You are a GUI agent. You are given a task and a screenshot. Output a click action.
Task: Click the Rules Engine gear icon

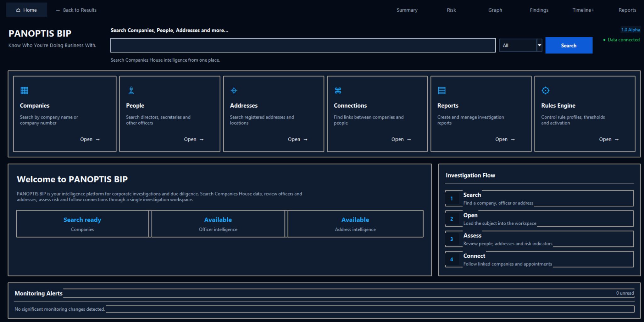tap(546, 91)
